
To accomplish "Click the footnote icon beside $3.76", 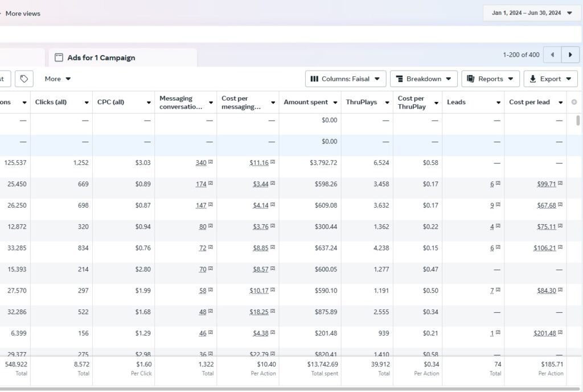I will coord(273,226).
